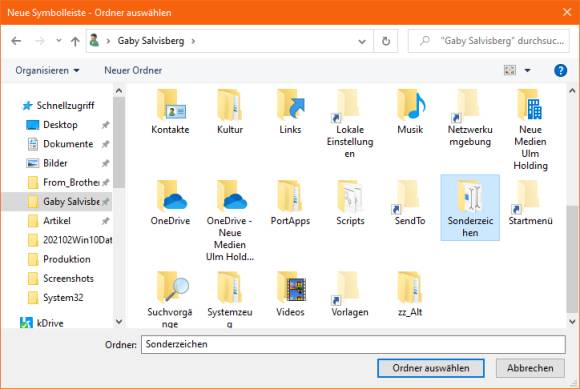Viewport: 580px width, 389px height.
Task: Select the Musik folder
Action: point(410,113)
